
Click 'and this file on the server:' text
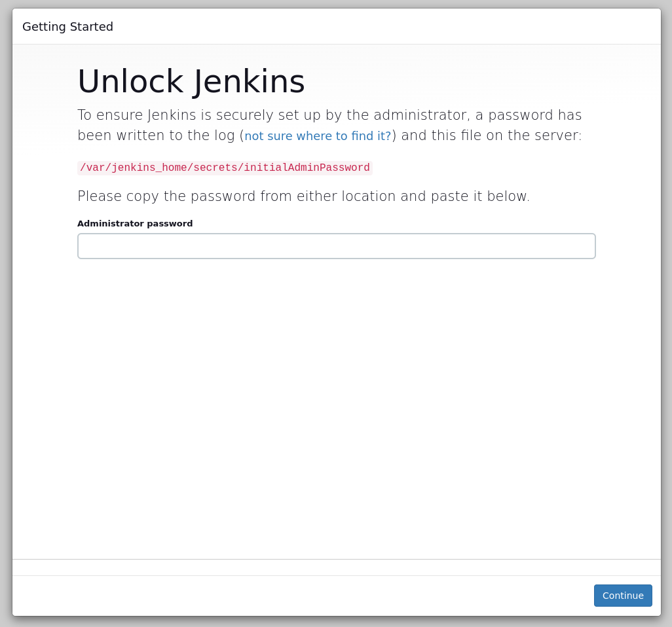(491, 135)
